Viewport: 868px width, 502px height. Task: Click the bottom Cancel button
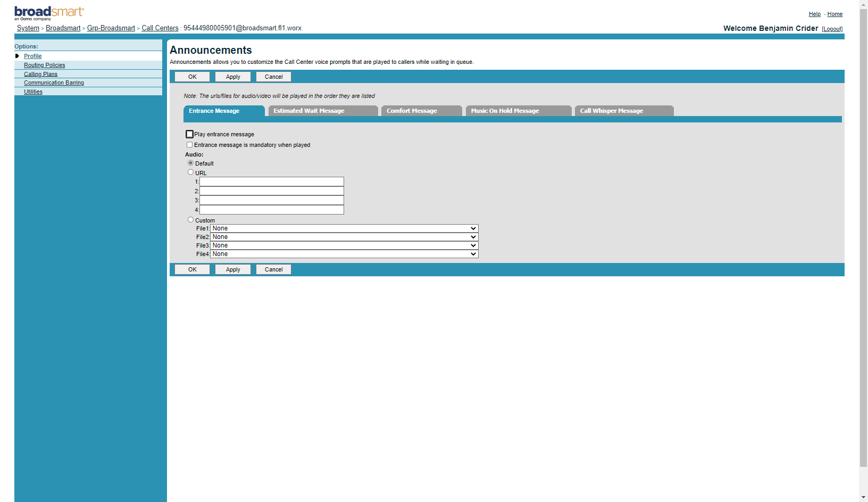(274, 269)
